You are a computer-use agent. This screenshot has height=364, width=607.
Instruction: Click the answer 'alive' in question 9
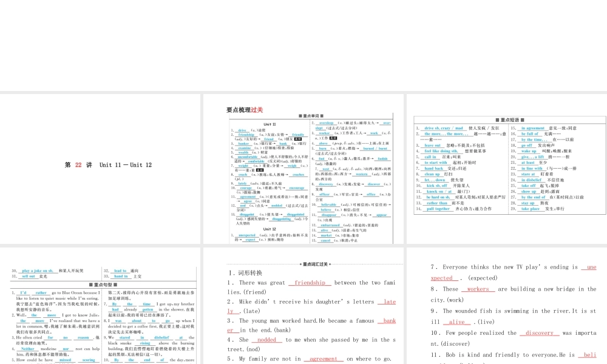pyautogui.click(x=457, y=322)
